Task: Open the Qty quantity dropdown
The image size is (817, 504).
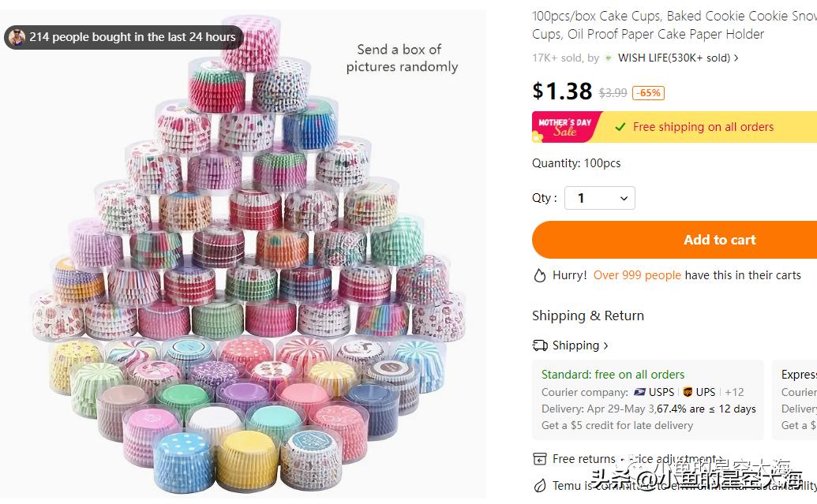Action: (600, 198)
